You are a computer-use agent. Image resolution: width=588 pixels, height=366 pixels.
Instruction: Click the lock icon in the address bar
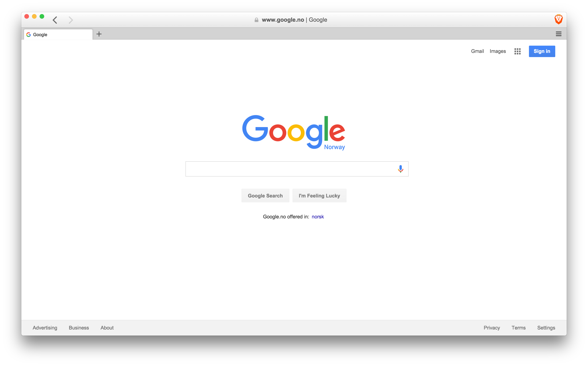point(256,20)
